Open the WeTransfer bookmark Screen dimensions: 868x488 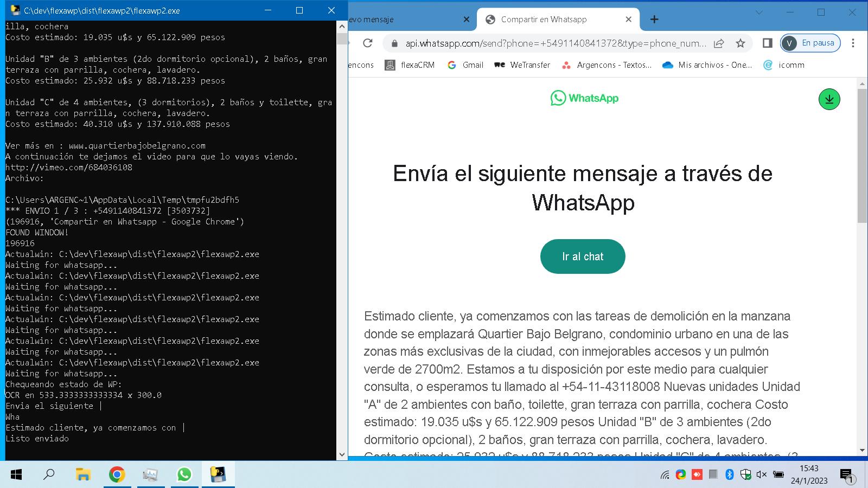click(x=522, y=65)
